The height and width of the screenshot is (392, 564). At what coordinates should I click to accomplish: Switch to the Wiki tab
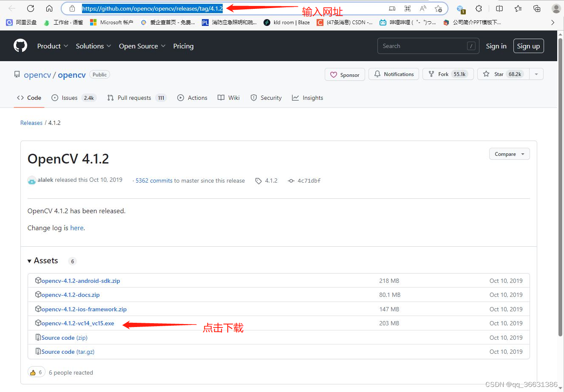[229, 98]
